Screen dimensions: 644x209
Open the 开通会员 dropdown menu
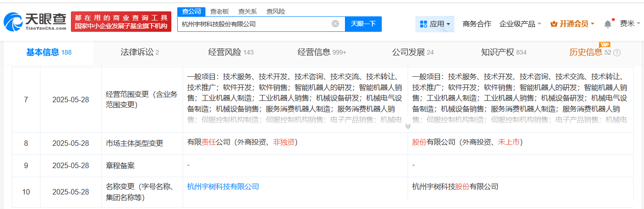(x=572, y=24)
